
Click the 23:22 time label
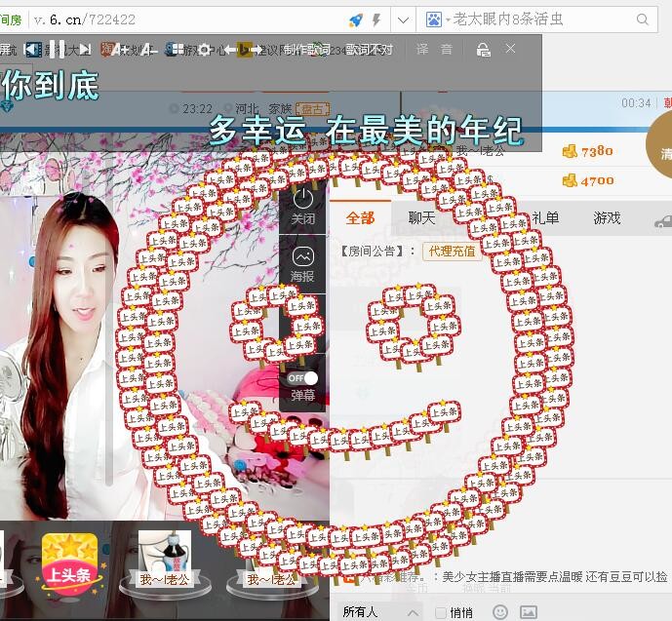(x=197, y=109)
